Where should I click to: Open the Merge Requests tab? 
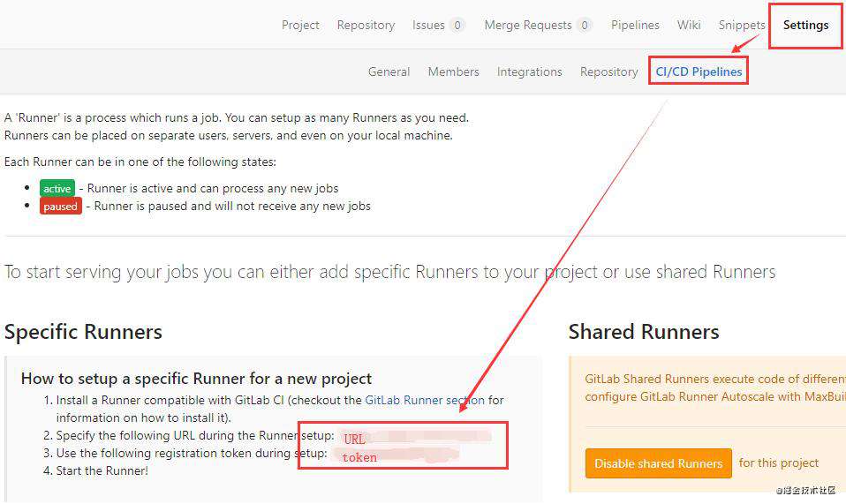[x=528, y=26]
